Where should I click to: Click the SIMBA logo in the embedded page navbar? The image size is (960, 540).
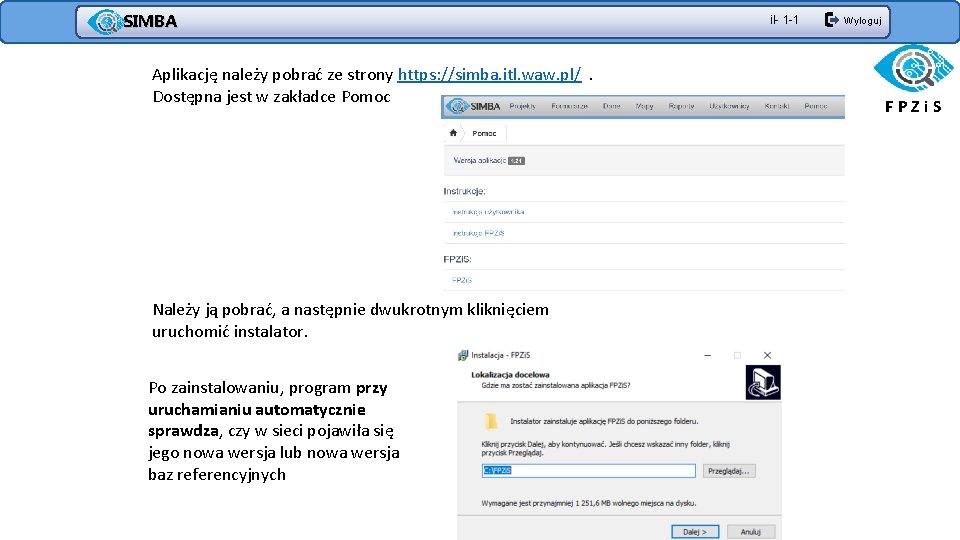[x=473, y=106]
